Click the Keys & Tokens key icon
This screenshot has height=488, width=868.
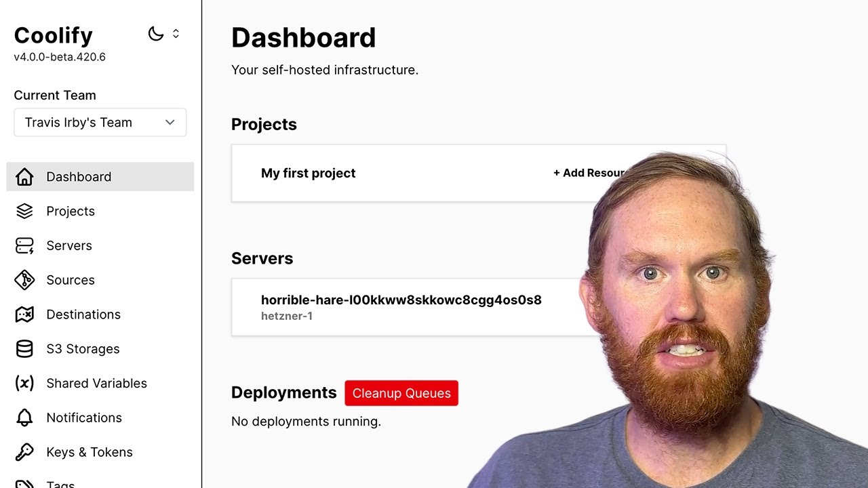pyautogui.click(x=24, y=452)
